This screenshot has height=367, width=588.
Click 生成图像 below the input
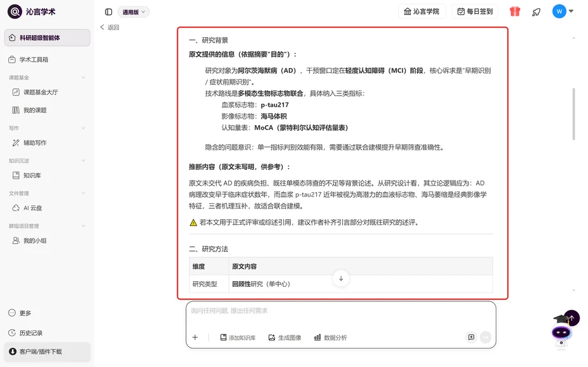coord(285,337)
